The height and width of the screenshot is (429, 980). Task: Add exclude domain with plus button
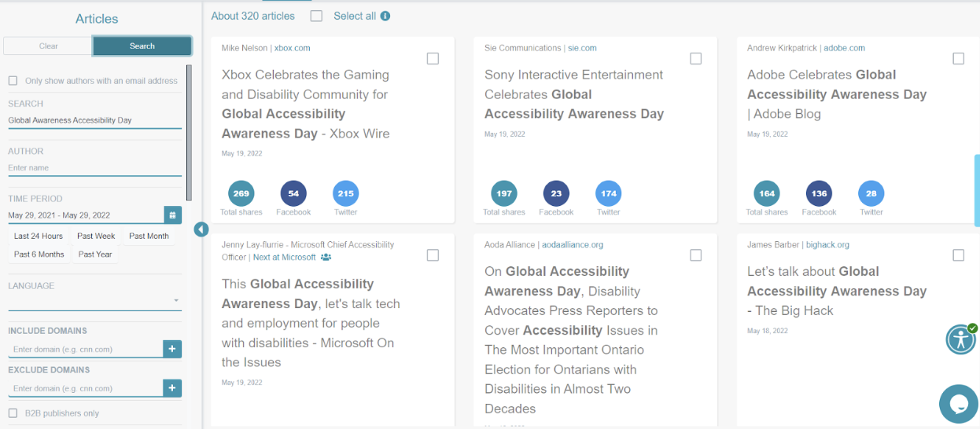click(x=173, y=388)
